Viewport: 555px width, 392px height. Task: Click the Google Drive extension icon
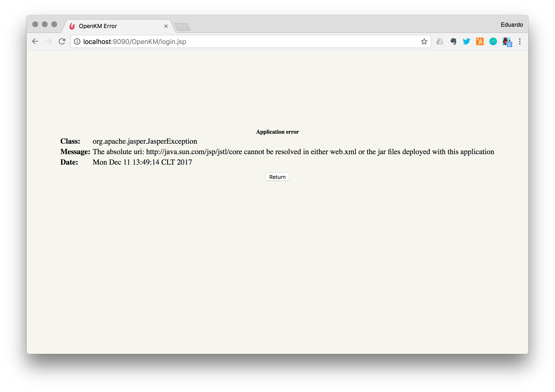click(x=440, y=42)
